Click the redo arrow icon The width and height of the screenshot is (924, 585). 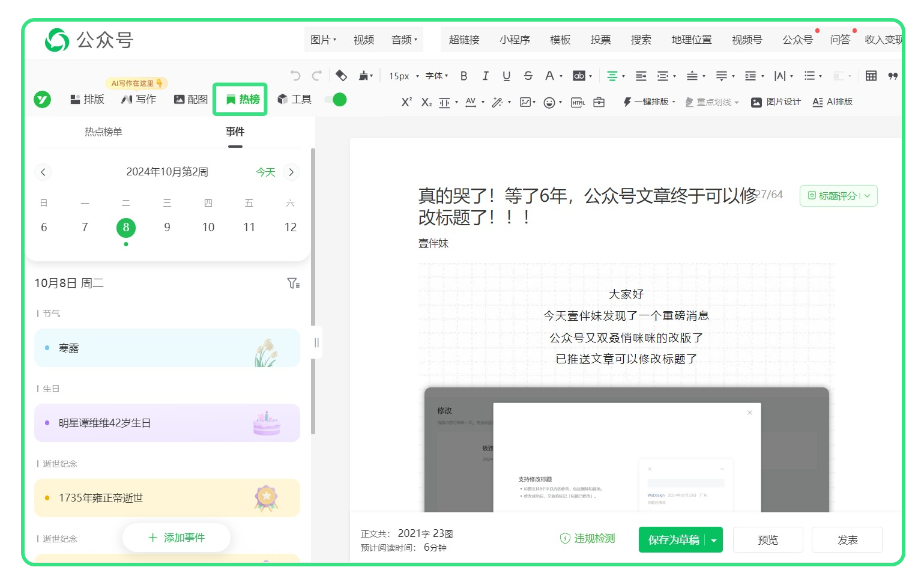[x=316, y=76]
